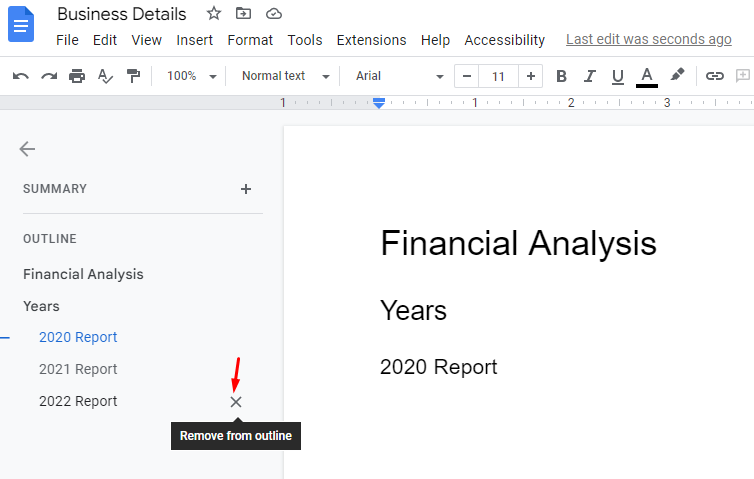
Task: Toggle Bold formatting
Action: (561, 76)
